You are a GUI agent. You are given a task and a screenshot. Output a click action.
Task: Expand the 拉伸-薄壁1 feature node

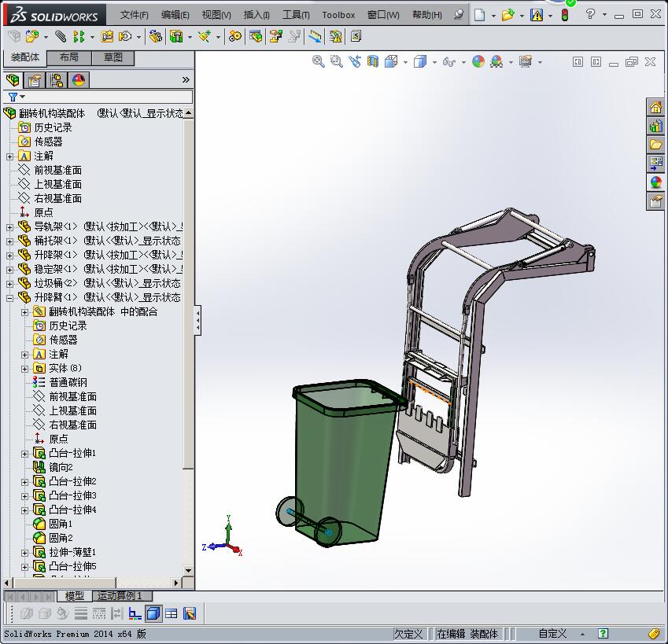coord(24,553)
